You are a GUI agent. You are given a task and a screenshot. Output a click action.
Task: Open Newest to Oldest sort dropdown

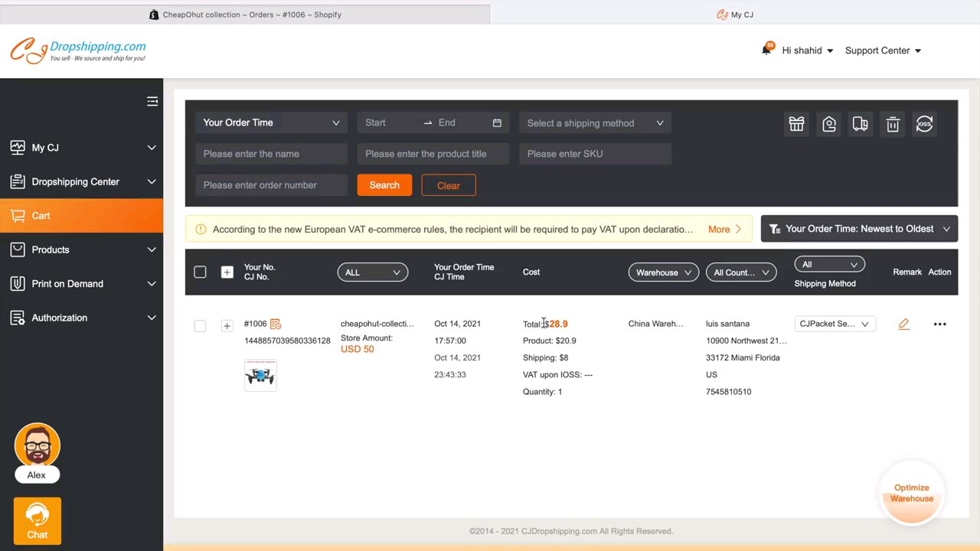[x=859, y=229]
